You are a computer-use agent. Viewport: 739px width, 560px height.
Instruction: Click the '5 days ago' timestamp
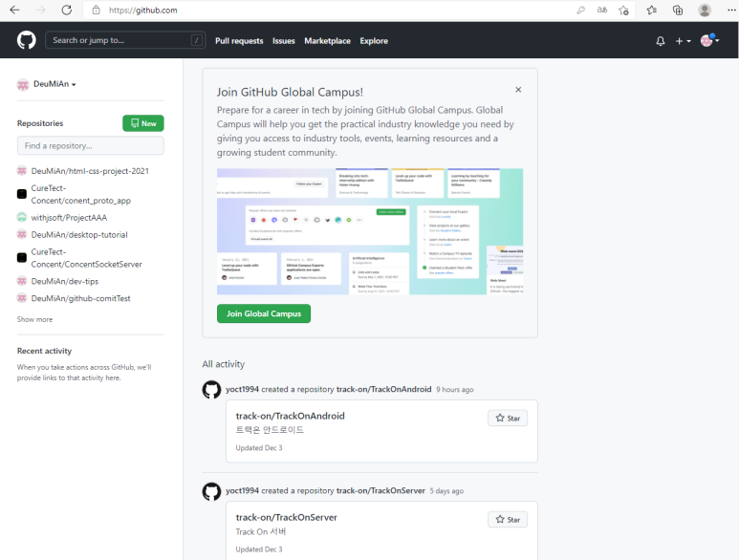[446, 491]
